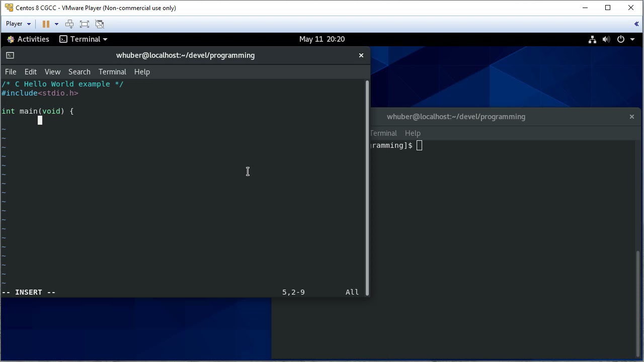This screenshot has width=644, height=362.
Task: Expand the system menu arrow beside power icon
Action: click(631, 39)
